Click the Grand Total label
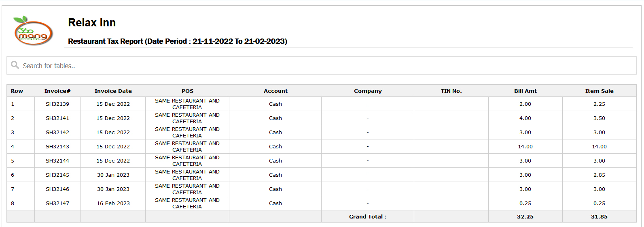 click(368, 217)
